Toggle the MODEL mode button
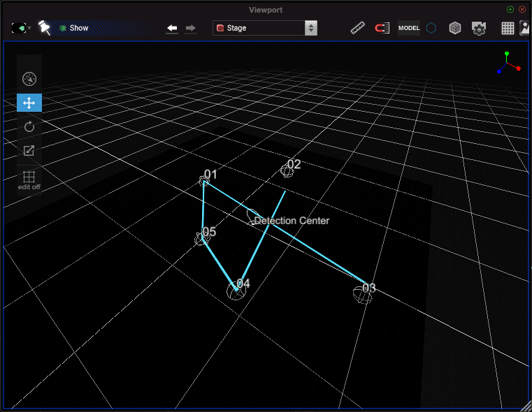532x412 pixels. [x=409, y=28]
